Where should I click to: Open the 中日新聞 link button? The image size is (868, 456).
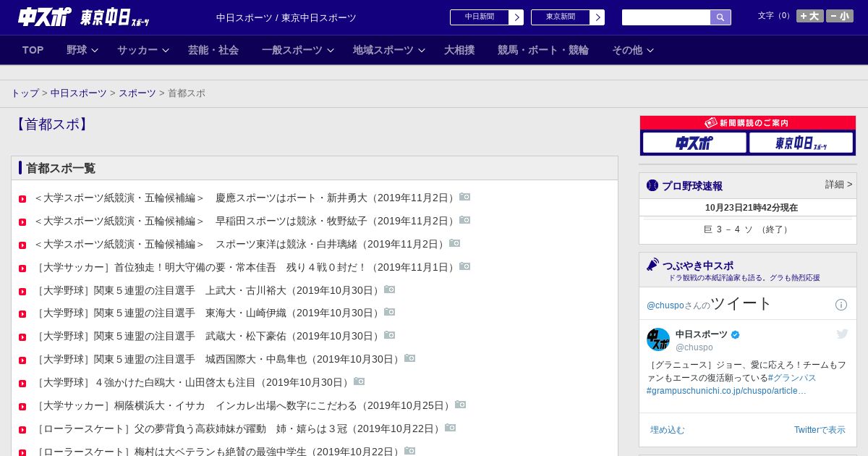pyautogui.click(x=487, y=17)
